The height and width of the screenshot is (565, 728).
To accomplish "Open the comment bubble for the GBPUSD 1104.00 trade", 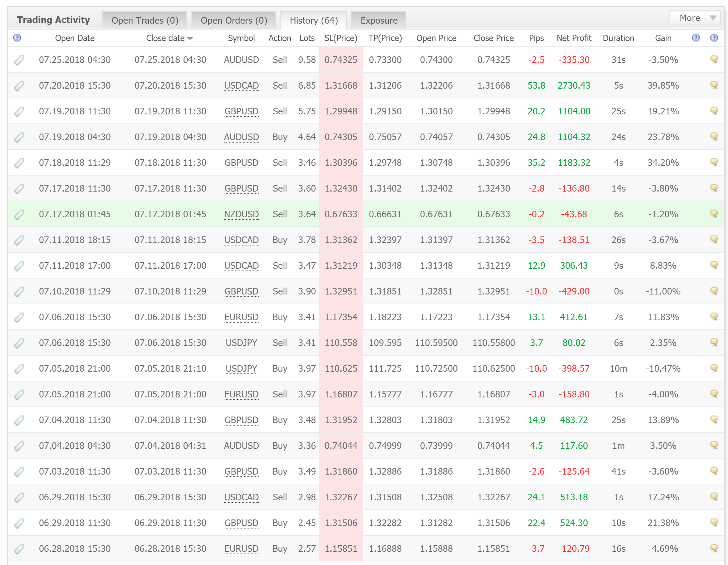I will tap(714, 111).
